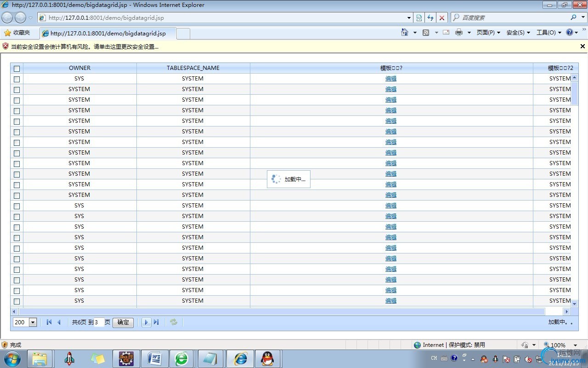Image resolution: width=588 pixels, height=368 pixels.
Task: Open the 安全(S) menu
Action: click(518, 33)
